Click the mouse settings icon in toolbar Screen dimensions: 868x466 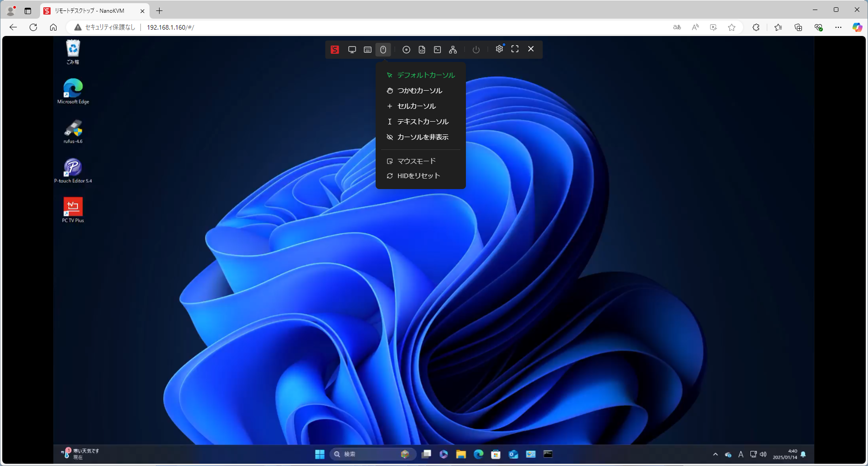point(383,50)
